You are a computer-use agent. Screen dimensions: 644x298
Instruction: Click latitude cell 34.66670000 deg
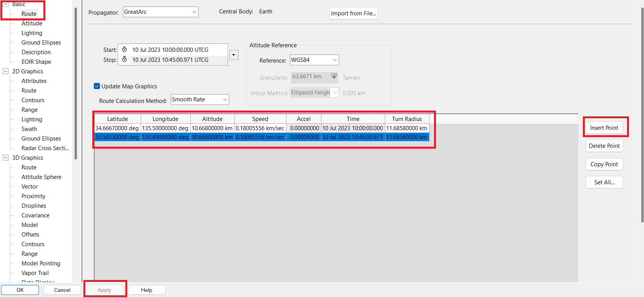[117, 128]
